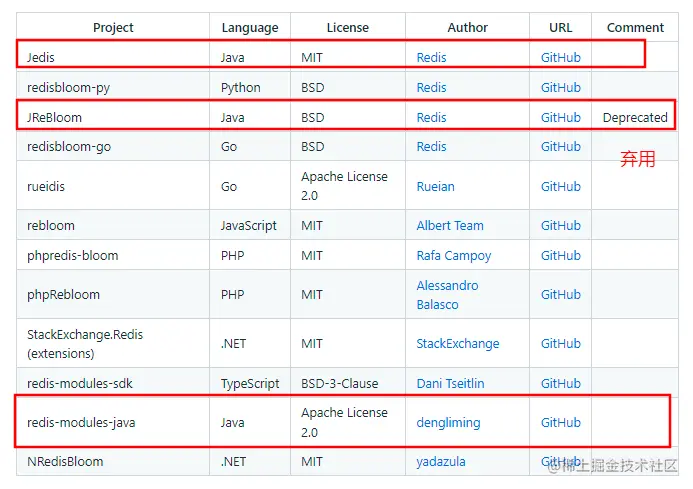Open the GitHub link for rebloom

[560, 225]
